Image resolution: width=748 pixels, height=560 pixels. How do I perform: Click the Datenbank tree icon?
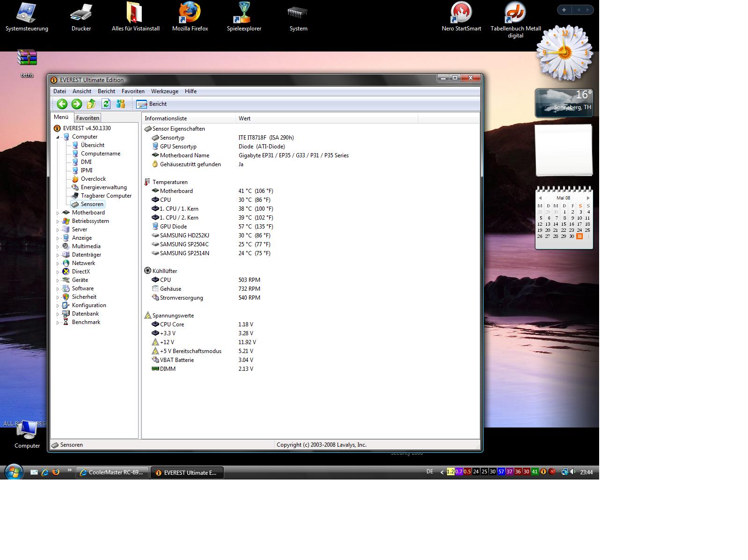(66, 314)
